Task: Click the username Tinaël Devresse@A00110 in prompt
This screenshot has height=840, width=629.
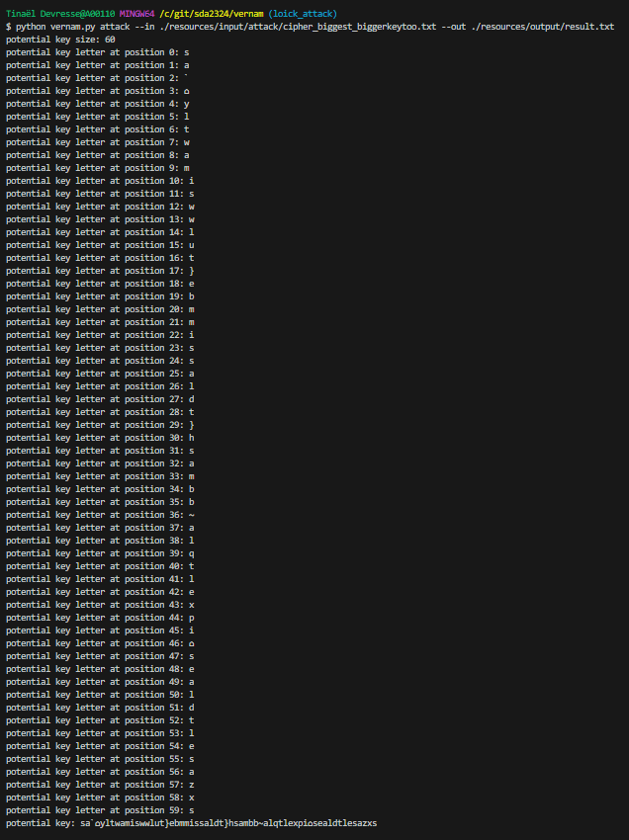Action: [x=60, y=14]
